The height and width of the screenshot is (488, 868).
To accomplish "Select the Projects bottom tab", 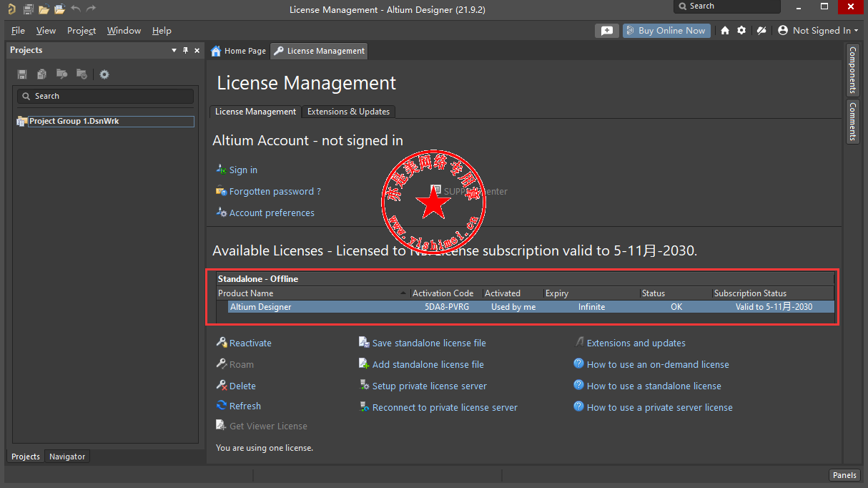I will 26,457.
